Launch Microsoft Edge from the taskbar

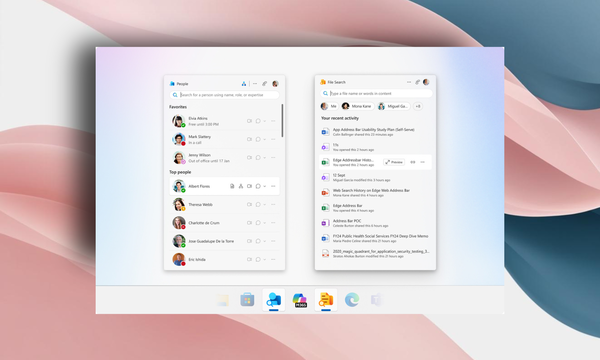pyautogui.click(x=352, y=300)
